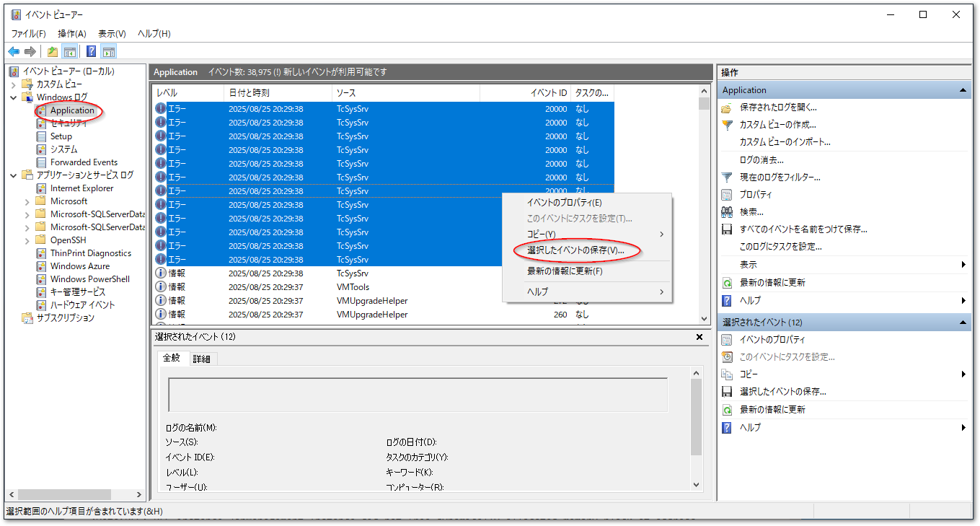Select the サブスクリプション node

click(x=66, y=318)
